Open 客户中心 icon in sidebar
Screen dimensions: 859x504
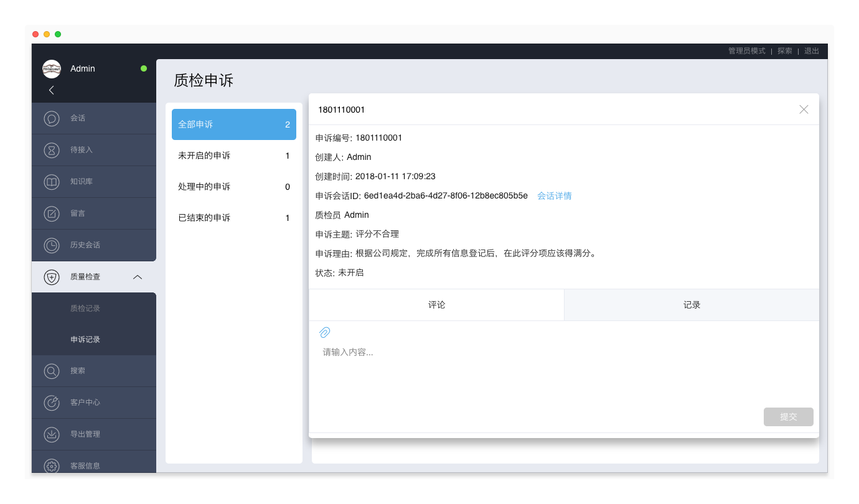52,403
